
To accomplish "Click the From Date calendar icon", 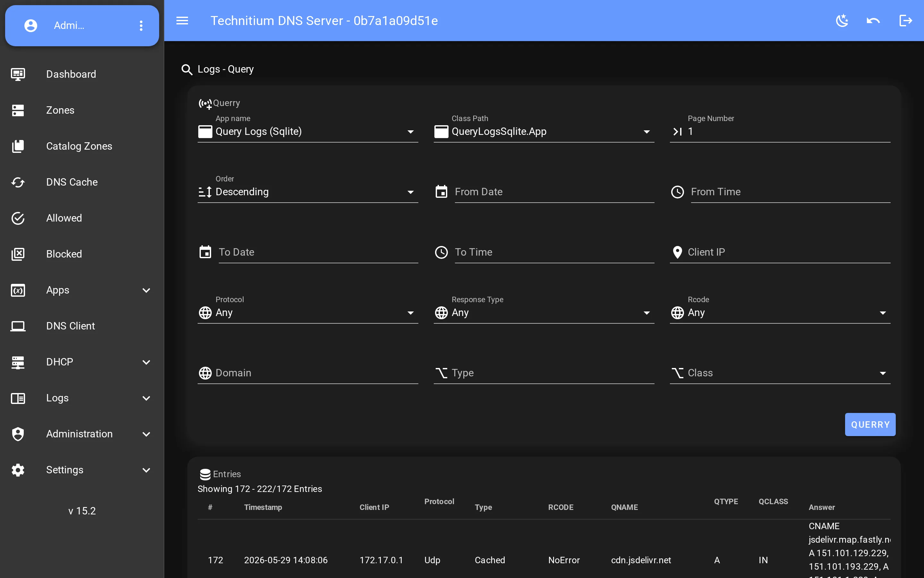I will (x=441, y=191).
